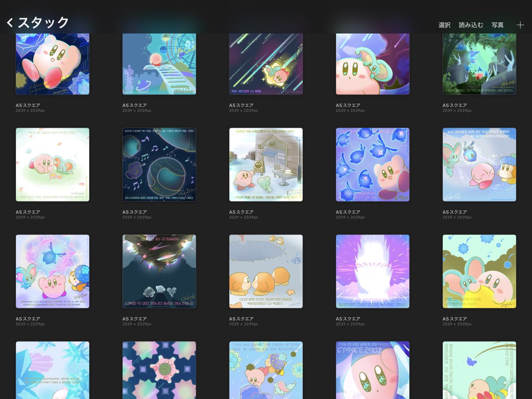The height and width of the screenshot is (399, 532).
Task: Open artwork with Kirby on stairs by ferris wheel
Action: 159,63
